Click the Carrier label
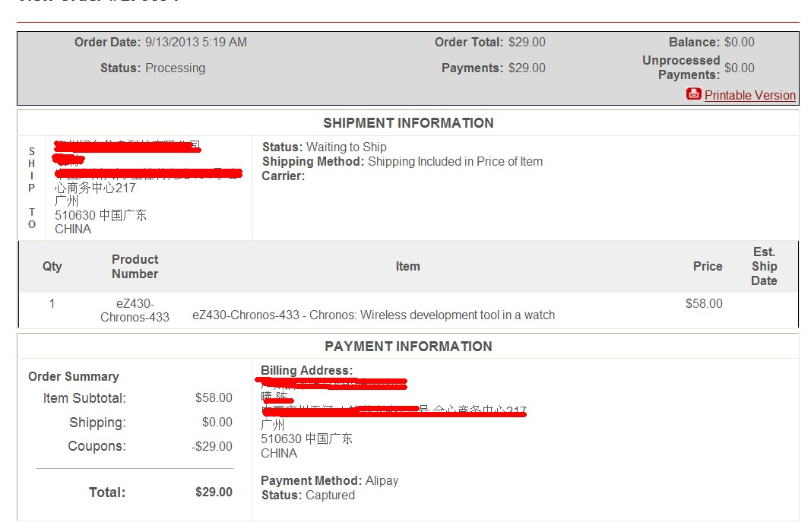The width and height of the screenshot is (811, 532). pyautogui.click(x=284, y=176)
